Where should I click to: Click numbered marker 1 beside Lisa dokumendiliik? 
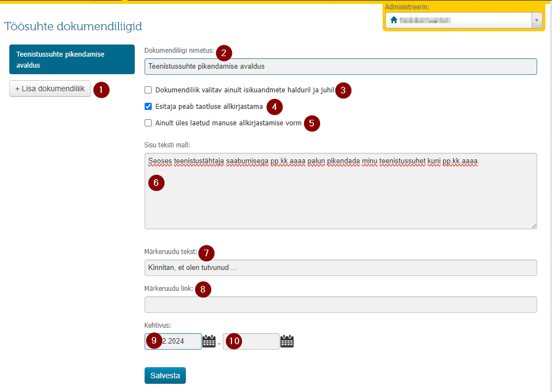pos(101,90)
